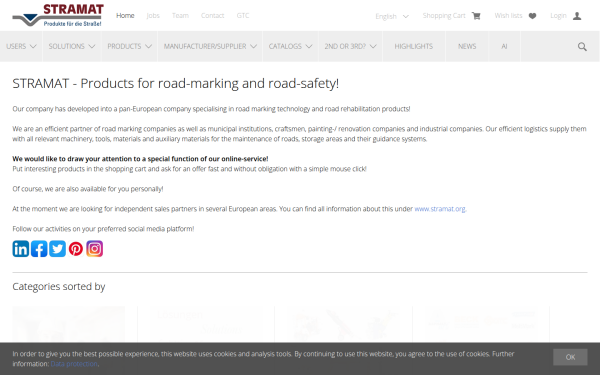Open the shopping cart icon
This screenshot has width=600, height=375.
pos(476,16)
